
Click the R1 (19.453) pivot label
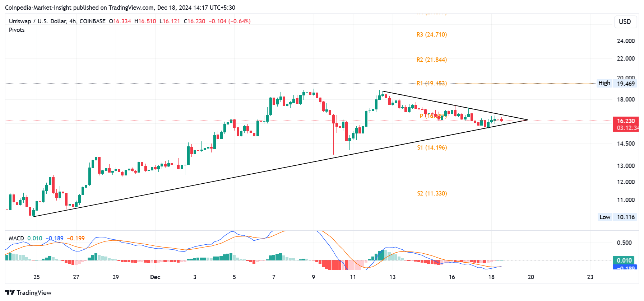click(432, 83)
